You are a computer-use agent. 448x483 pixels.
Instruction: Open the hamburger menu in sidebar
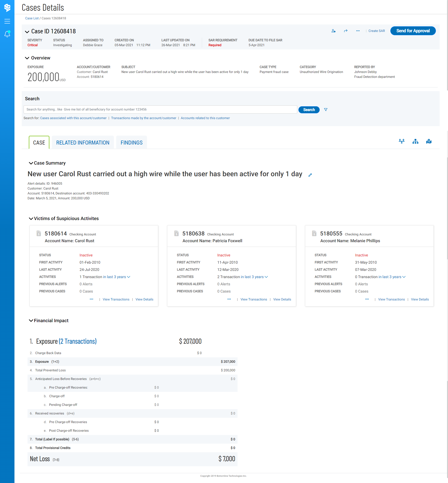7,21
